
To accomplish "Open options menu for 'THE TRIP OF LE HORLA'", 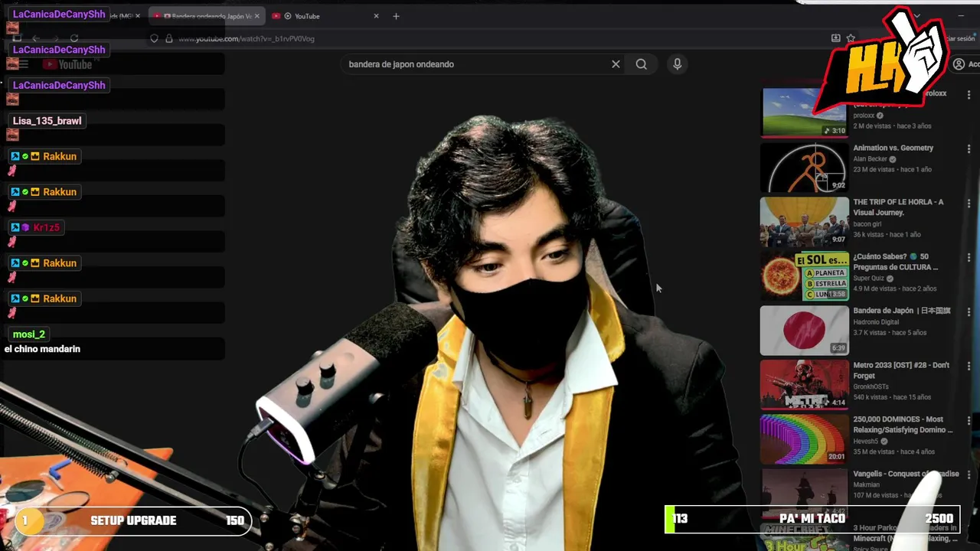I will point(969,203).
